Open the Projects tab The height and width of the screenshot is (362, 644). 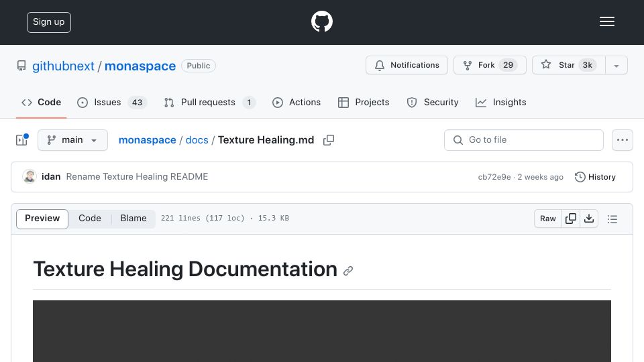364,102
